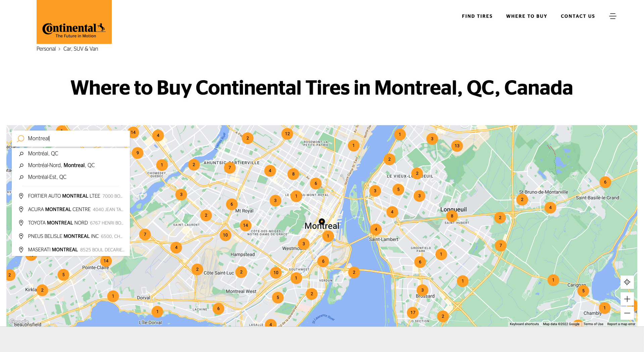Go to Personal breadcrumb link

tap(46, 49)
